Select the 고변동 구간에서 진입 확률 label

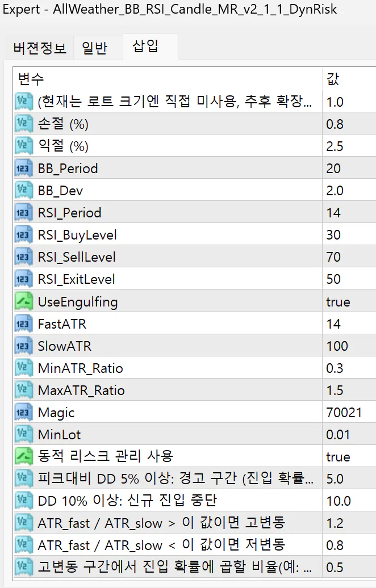tap(174, 566)
